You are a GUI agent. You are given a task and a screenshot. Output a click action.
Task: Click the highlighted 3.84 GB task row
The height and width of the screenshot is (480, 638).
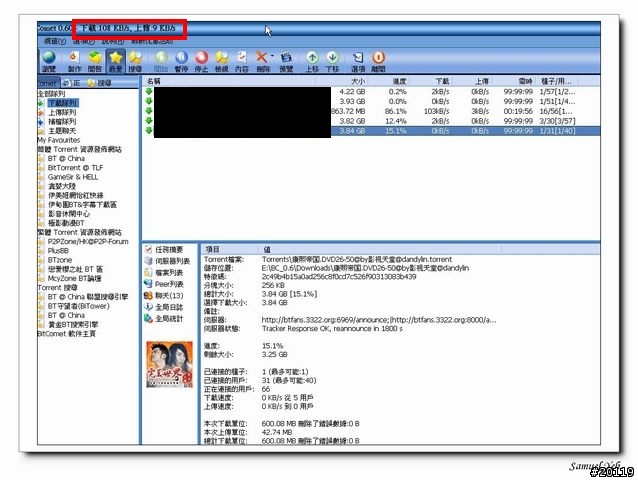click(371, 131)
